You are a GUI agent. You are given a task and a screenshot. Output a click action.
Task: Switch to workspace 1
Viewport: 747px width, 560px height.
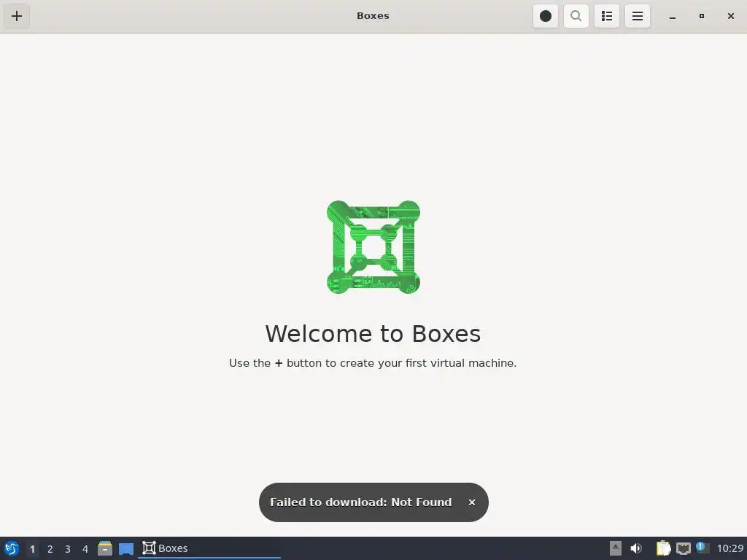tap(32, 549)
